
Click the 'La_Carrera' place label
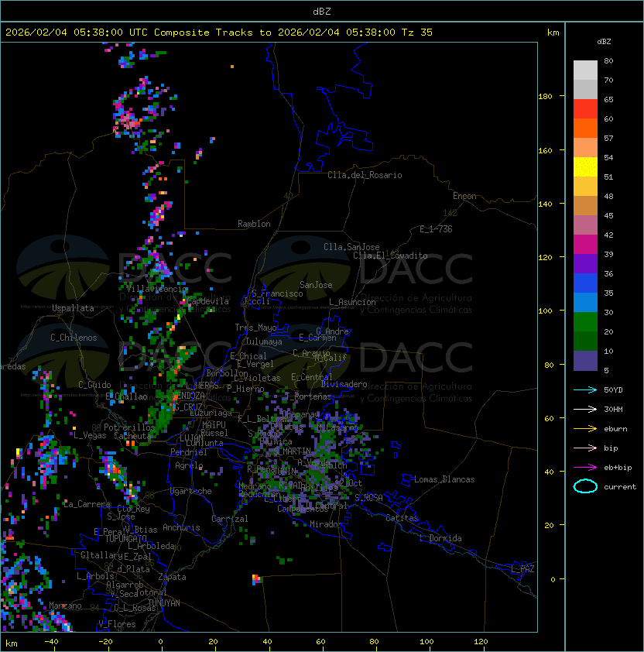87,504
